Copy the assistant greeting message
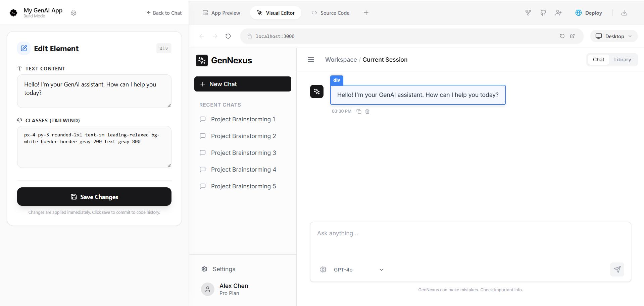The width and height of the screenshot is (644, 306). (x=358, y=111)
